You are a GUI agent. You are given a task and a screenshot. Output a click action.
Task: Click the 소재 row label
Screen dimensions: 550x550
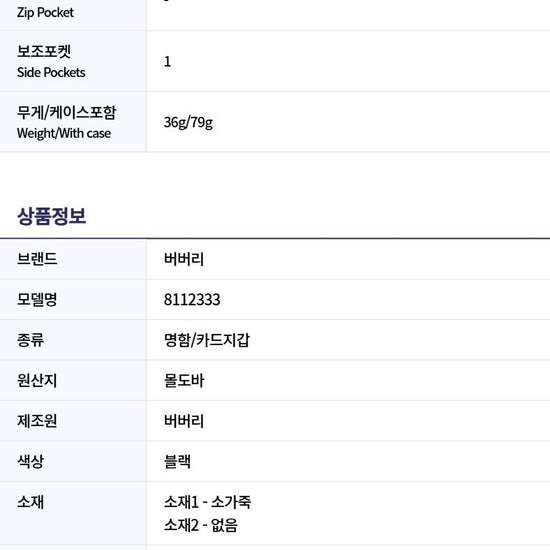30,502
